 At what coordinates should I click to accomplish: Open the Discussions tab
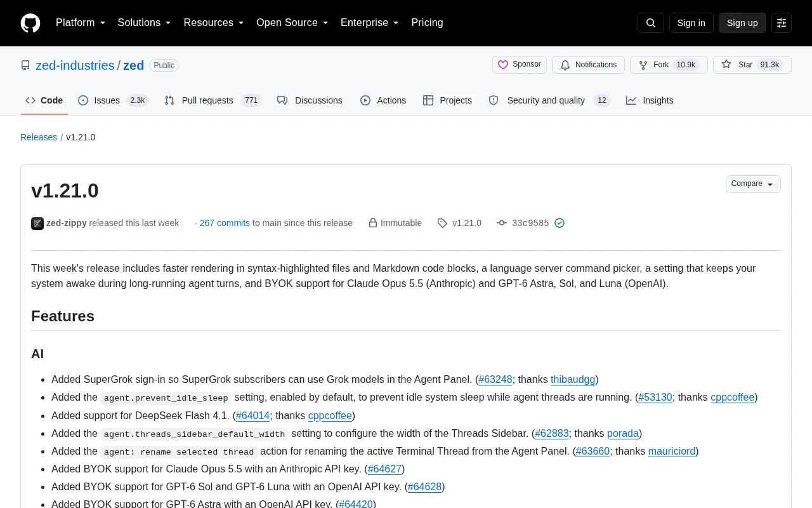coord(310,100)
